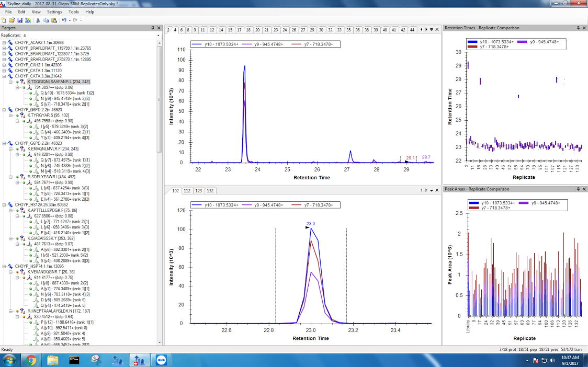Pin the Targets panel with pushpin icon

[x=153, y=28]
